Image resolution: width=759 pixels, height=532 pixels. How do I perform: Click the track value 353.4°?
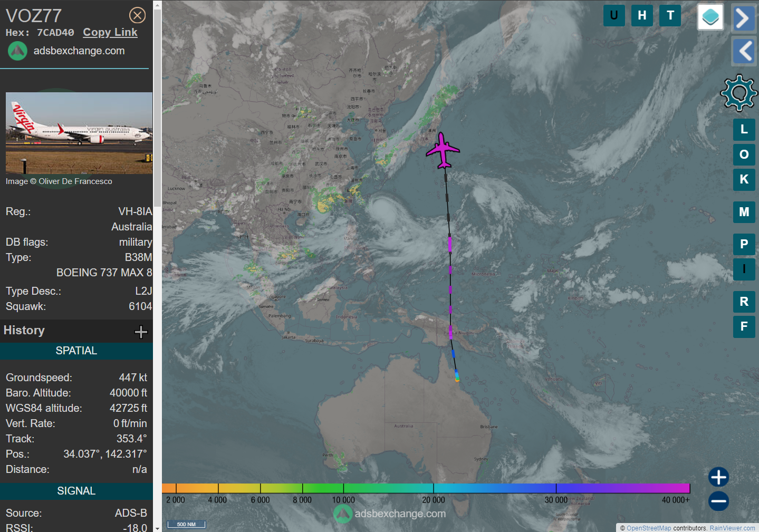[132, 439]
